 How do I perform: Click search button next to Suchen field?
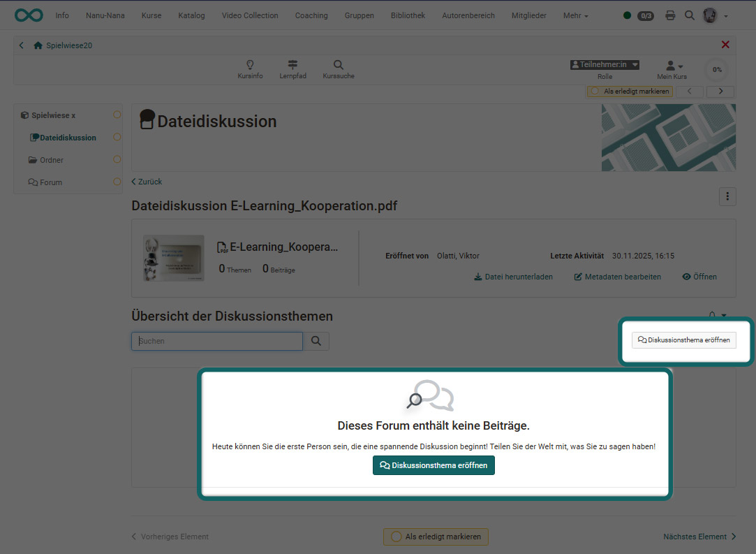pyautogui.click(x=316, y=341)
